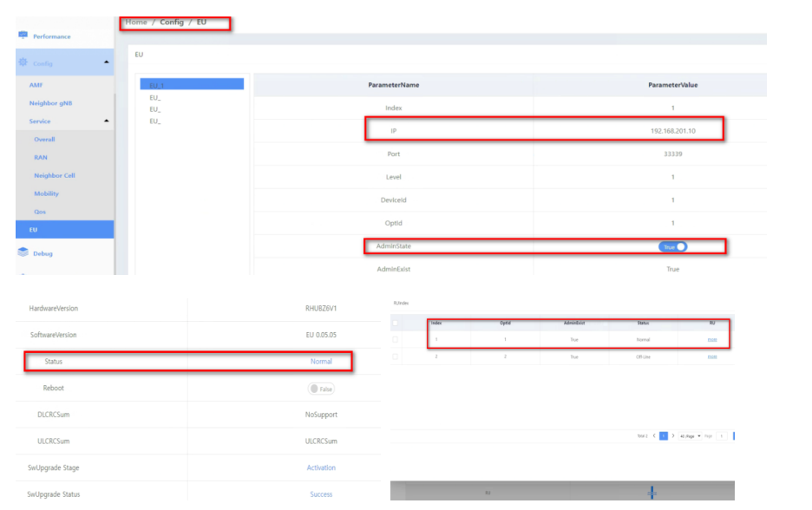Check the box for the Off-Line RU row

coord(396,356)
